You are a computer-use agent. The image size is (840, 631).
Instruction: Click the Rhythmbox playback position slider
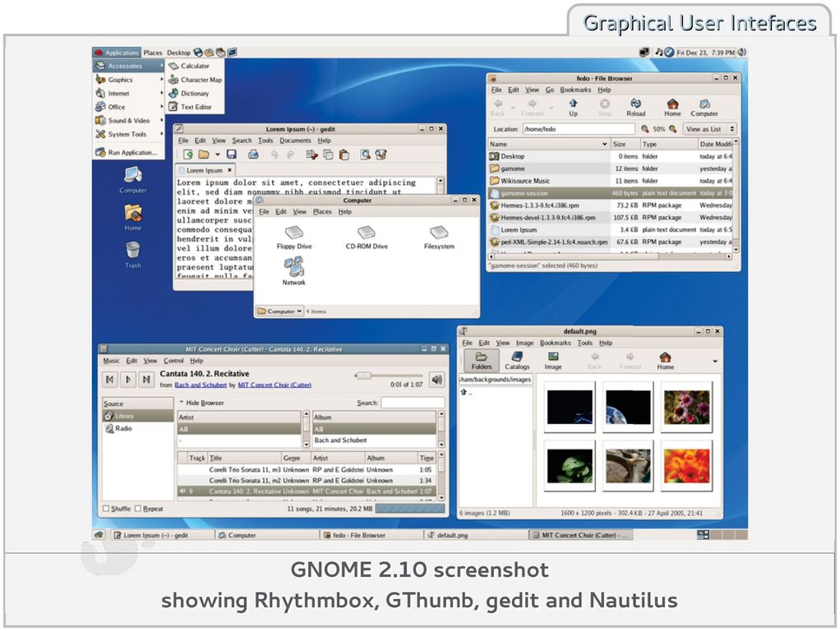tap(389, 376)
